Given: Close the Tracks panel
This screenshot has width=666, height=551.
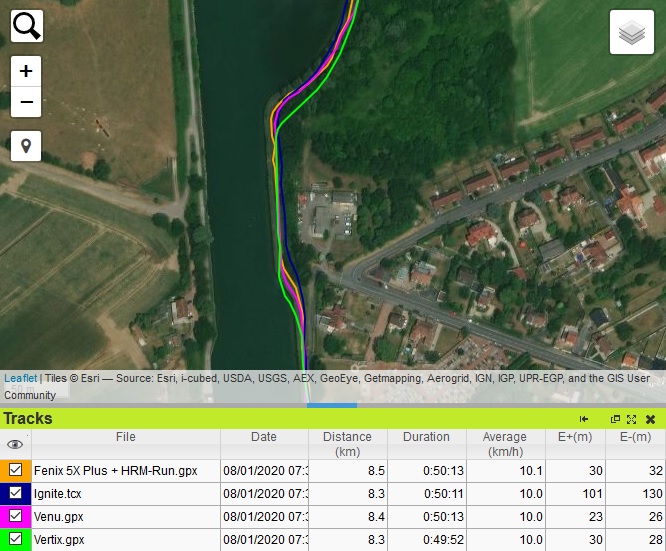Looking at the screenshot, I should click(650, 419).
